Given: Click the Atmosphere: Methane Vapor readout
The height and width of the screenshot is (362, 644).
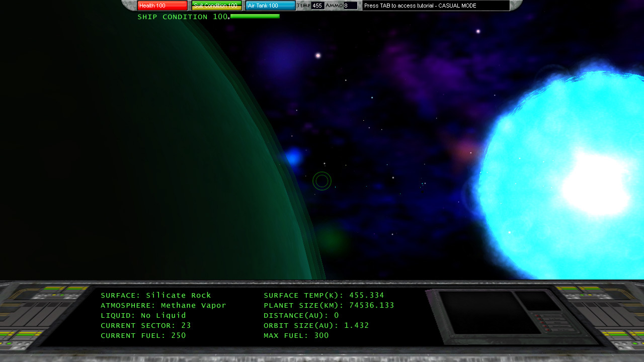Looking at the screenshot, I should (x=164, y=306).
